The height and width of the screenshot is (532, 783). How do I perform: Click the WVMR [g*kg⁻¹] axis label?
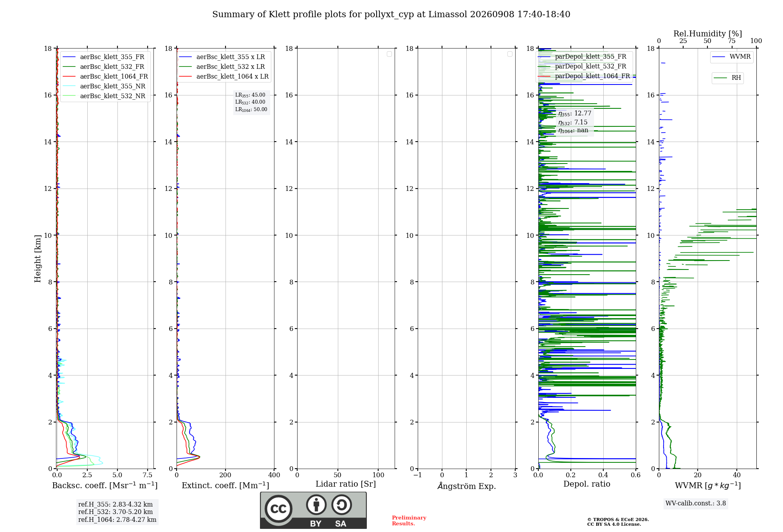pos(708,485)
